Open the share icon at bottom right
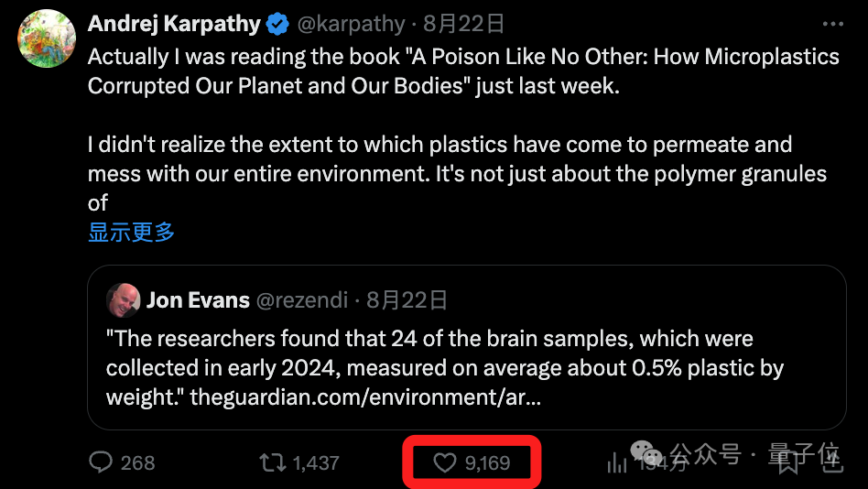The width and height of the screenshot is (868, 489). pos(832,462)
